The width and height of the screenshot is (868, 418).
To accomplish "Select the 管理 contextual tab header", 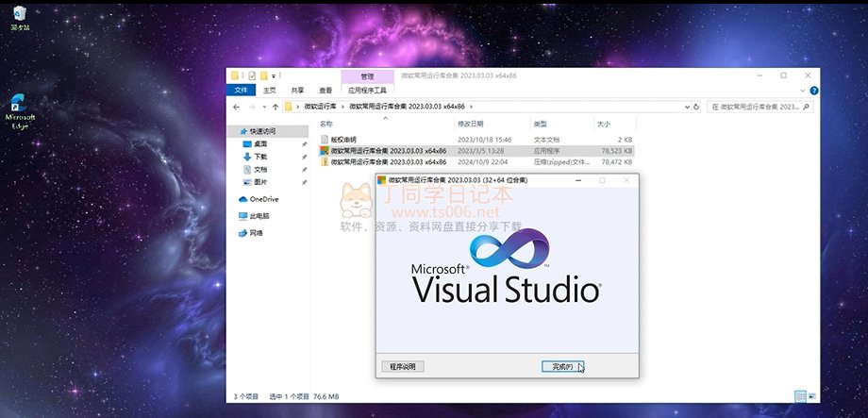I will 368,76.
